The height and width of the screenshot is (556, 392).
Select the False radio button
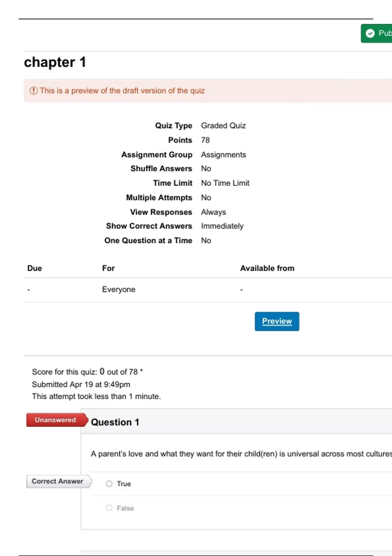(109, 508)
